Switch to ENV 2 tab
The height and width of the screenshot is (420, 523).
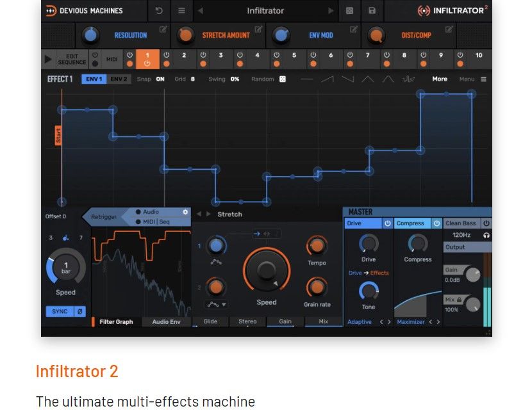pos(119,79)
